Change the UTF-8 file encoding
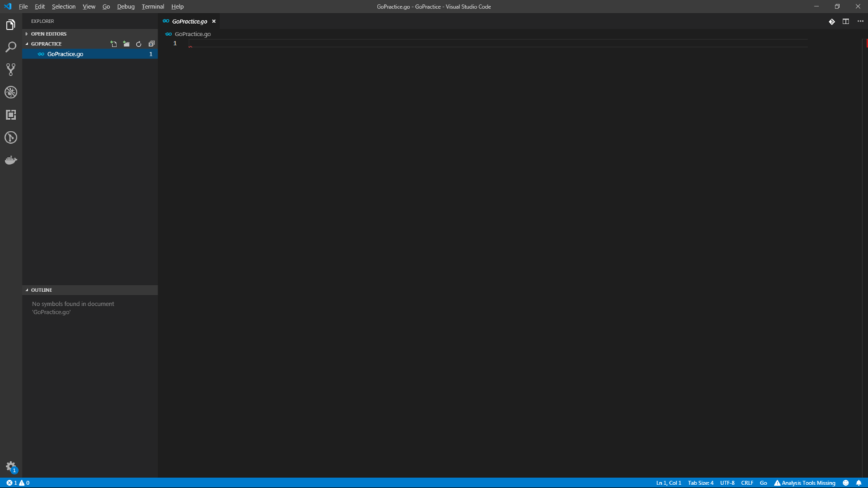 tap(727, 483)
